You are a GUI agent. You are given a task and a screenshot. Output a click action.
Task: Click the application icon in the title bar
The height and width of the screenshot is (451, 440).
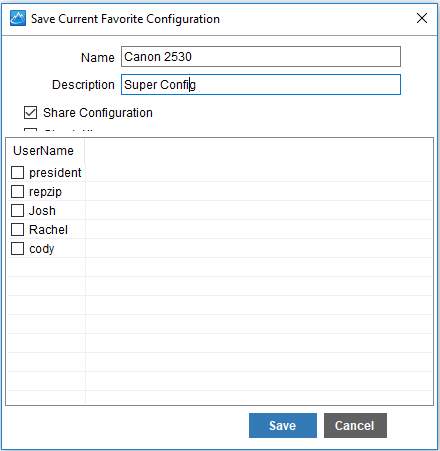tap(18, 18)
